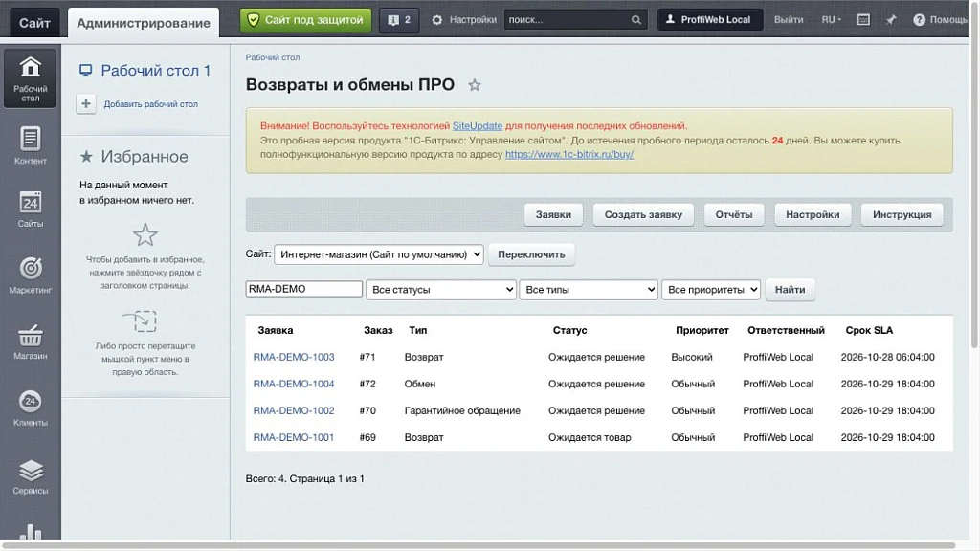Expand the Все статусы dropdown
This screenshot has width=980, height=551.
[x=441, y=289]
